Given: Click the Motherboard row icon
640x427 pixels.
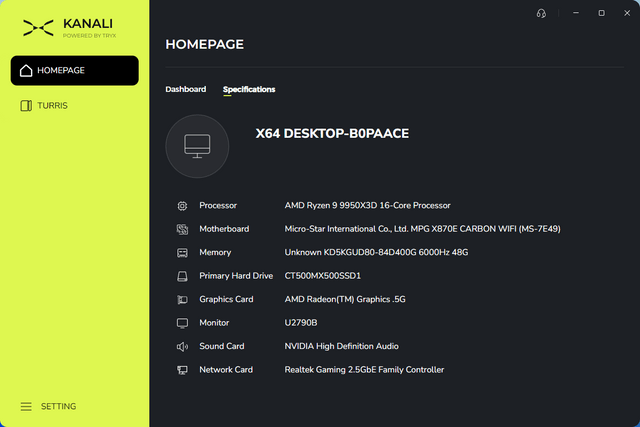Looking at the screenshot, I should [x=182, y=229].
